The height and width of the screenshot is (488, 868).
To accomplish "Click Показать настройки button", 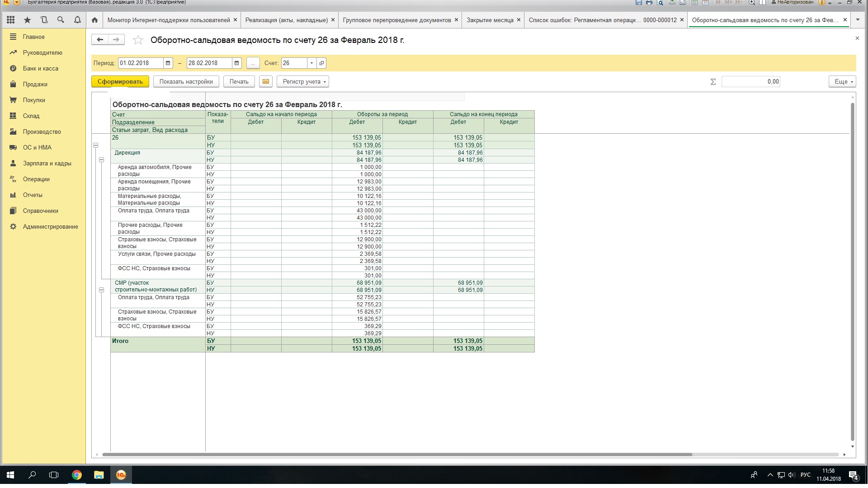I will pos(186,81).
